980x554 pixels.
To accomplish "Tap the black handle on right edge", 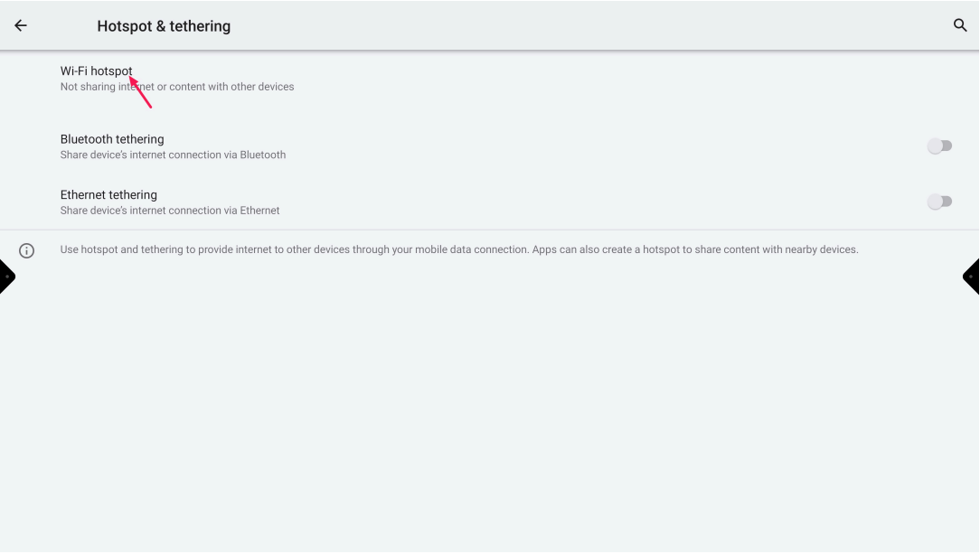I will [x=973, y=277].
